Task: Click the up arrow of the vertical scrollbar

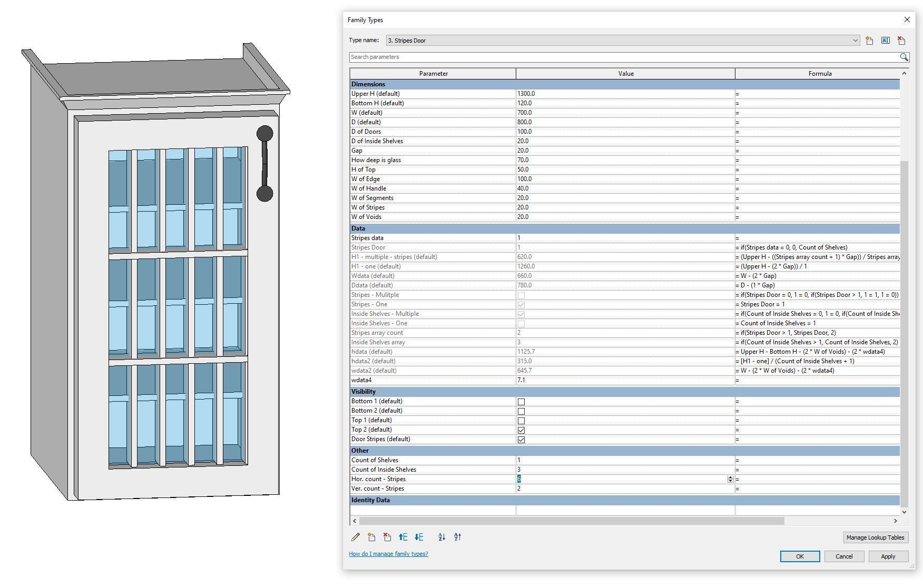Action: pyautogui.click(x=904, y=73)
